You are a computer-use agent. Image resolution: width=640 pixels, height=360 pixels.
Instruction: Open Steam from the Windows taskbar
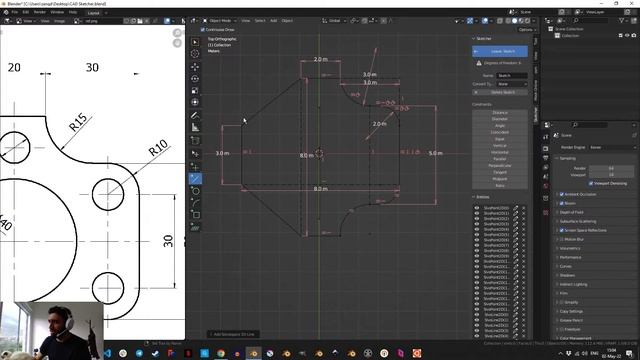click(x=156, y=353)
